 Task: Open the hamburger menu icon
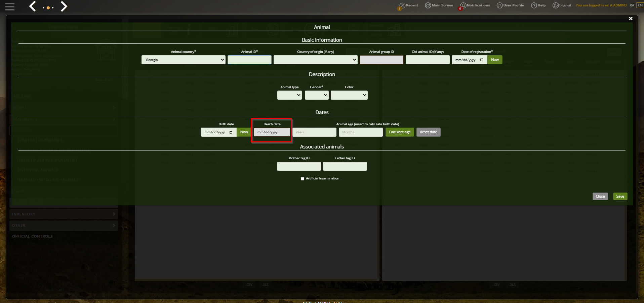pos(10,6)
